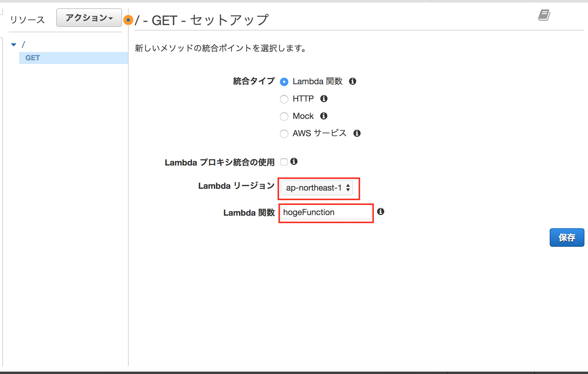
Task: Open the アクション dropdown menu
Action: click(89, 18)
